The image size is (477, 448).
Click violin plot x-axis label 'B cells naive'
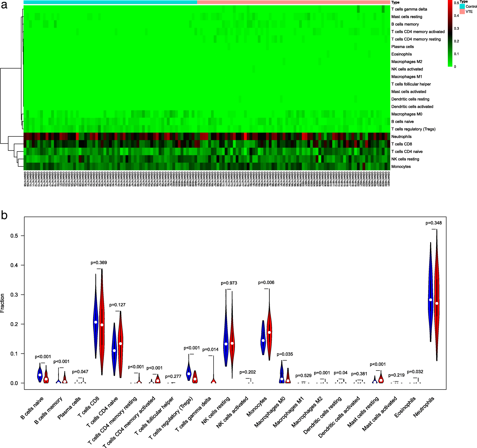click(x=32, y=408)
